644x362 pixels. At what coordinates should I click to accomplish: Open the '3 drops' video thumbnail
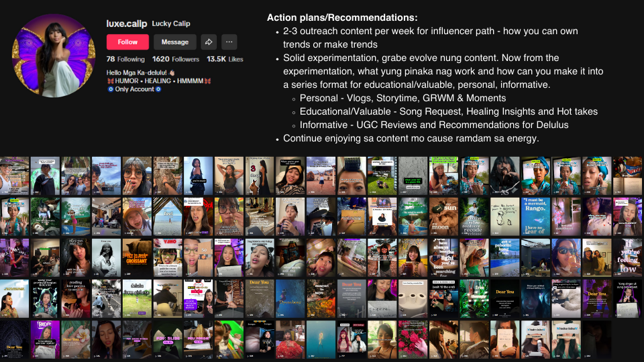coord(259,176)
